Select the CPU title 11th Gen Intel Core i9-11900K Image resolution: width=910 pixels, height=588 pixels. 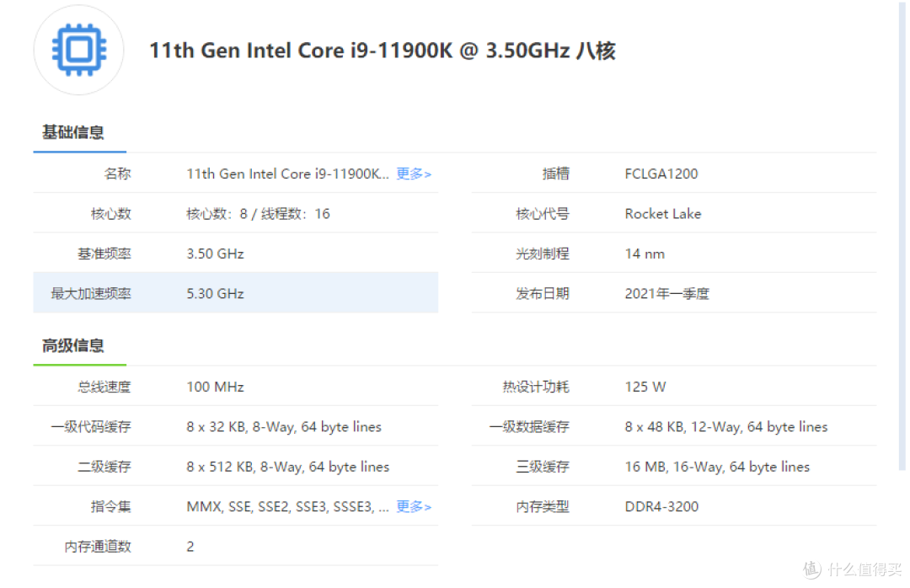(381, 51)
